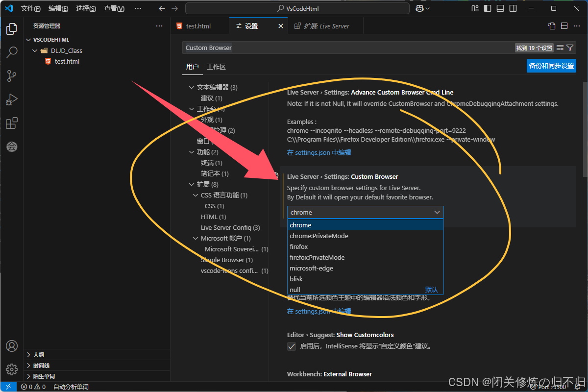Go forward with the right arrow

pos(175,8)
